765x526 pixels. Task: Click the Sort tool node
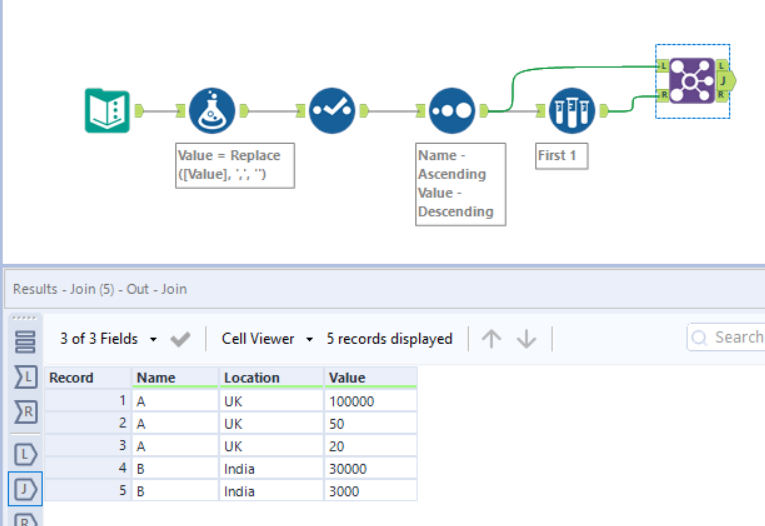(x=452, y=110)
